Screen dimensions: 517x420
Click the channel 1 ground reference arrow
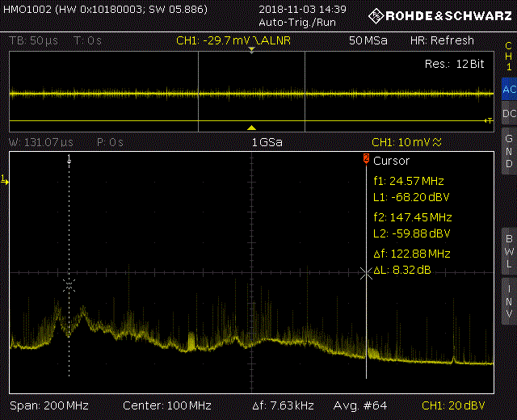coord(6,179)
